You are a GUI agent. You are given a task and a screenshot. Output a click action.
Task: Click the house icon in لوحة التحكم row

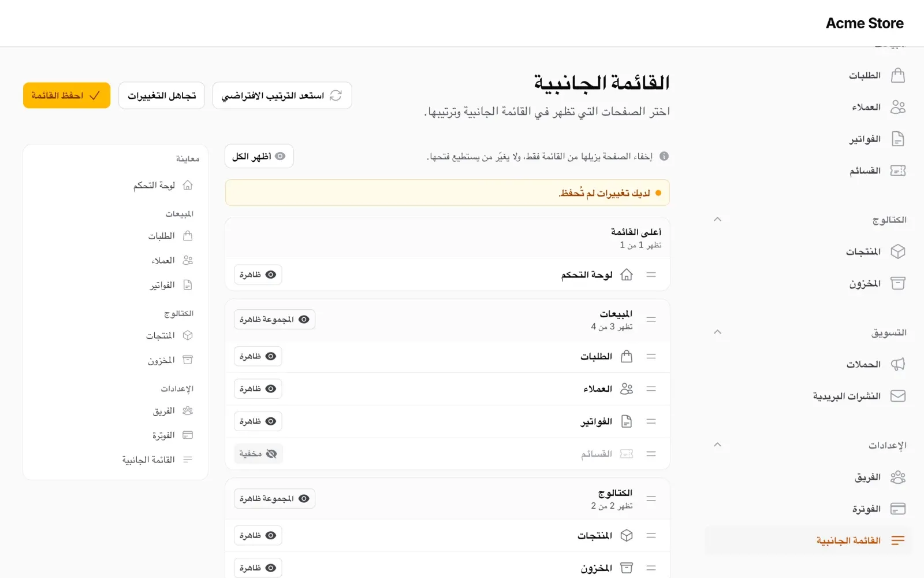tap(627, 275)
